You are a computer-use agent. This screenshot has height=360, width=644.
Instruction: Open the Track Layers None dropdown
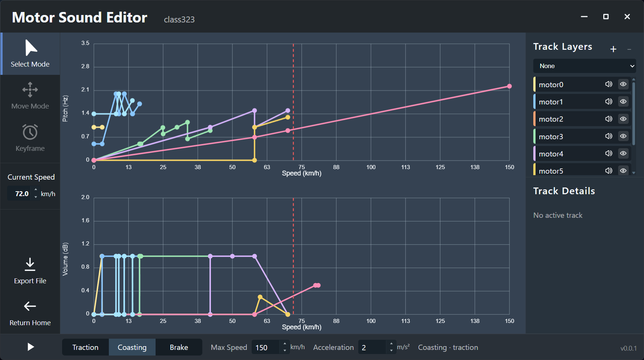[584, 66]
